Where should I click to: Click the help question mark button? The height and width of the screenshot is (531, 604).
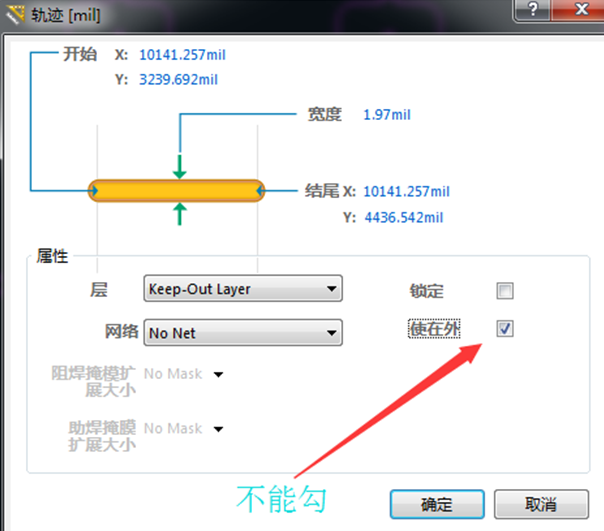click(x=532, y=9)
